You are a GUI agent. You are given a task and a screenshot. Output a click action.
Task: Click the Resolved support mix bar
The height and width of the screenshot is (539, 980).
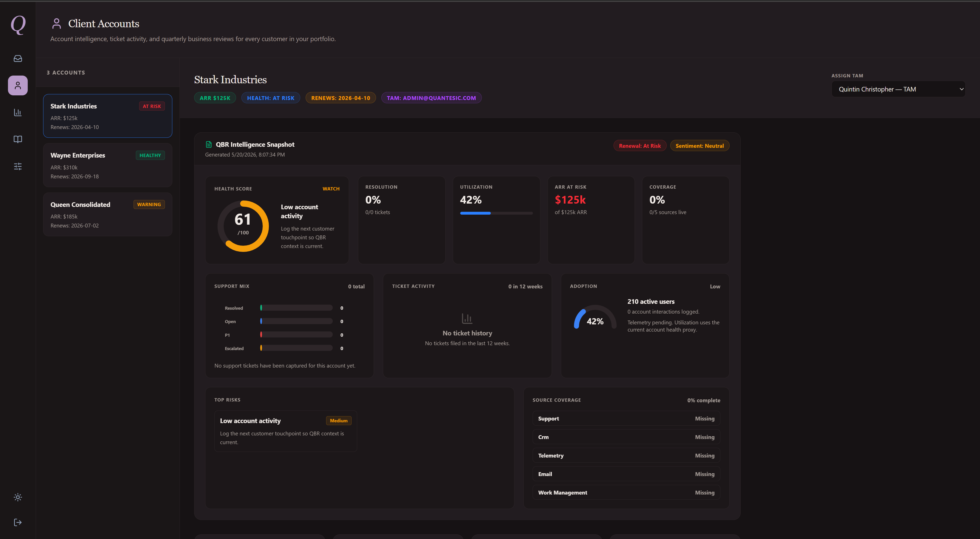click(x=296, y=308)
